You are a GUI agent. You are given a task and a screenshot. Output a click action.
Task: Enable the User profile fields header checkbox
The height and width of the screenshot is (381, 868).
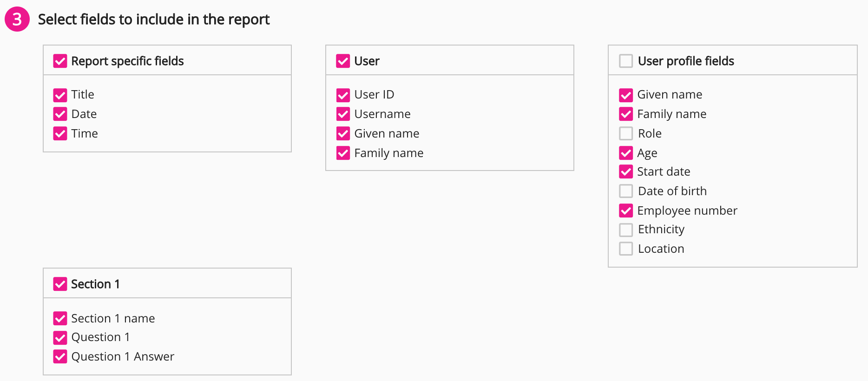pyautogui.click(x=625, y=60)
